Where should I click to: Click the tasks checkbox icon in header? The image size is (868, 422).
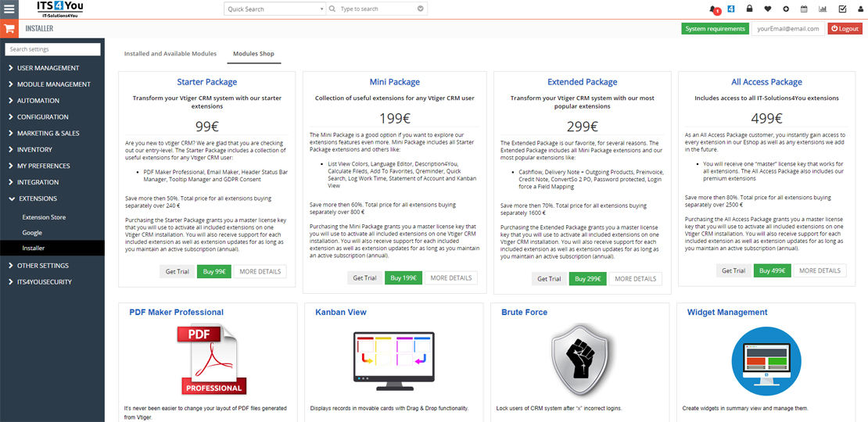click(x=841, y=9)
